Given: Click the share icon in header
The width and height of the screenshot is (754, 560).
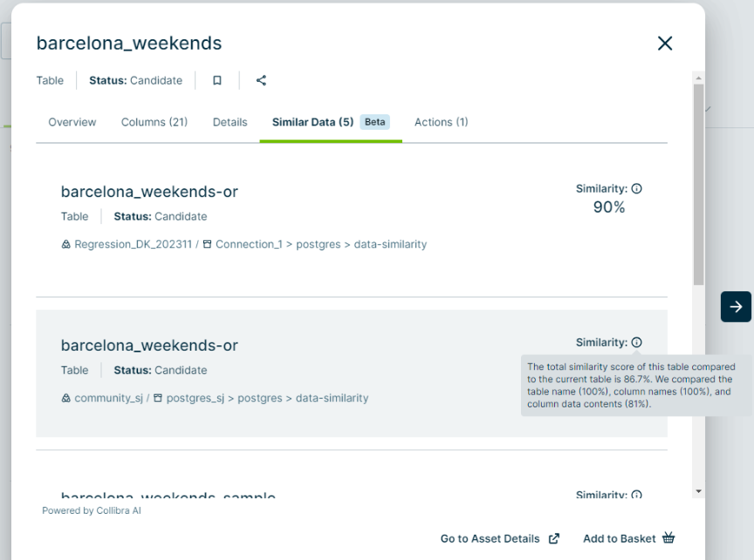Looking at the screenshot, I should click(261, 80).
